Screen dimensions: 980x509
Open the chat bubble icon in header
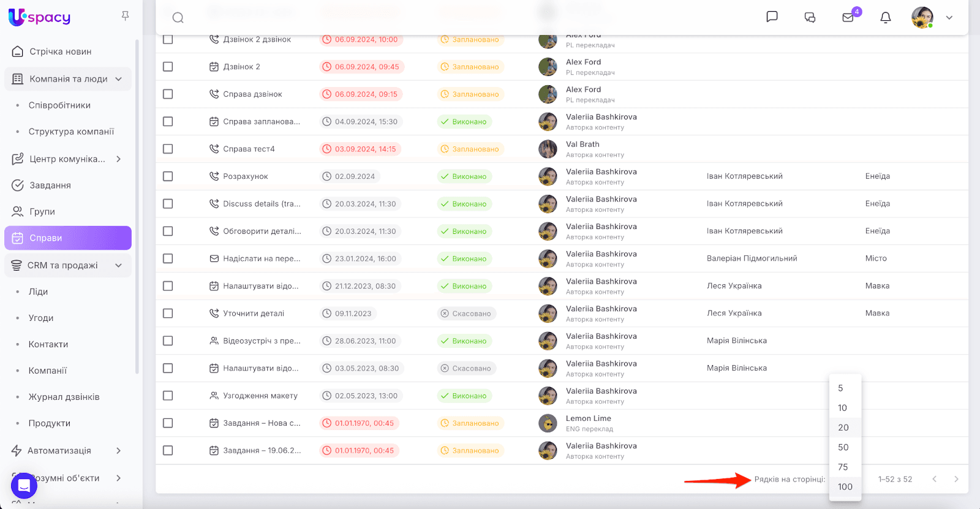click(772, 17)
